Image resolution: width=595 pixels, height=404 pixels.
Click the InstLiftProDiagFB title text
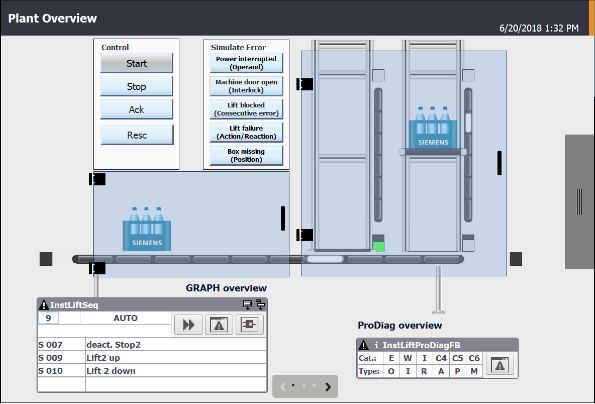(x=421, y=345)
